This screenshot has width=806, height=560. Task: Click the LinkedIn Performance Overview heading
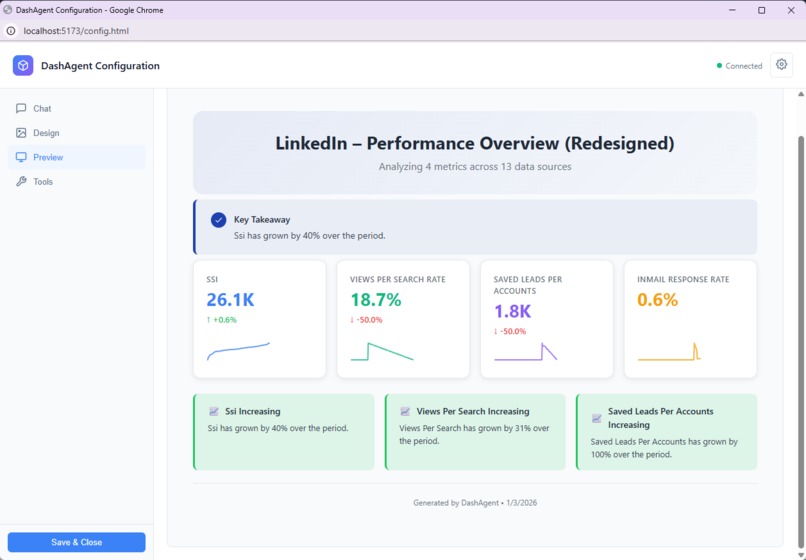pos(475,143)
